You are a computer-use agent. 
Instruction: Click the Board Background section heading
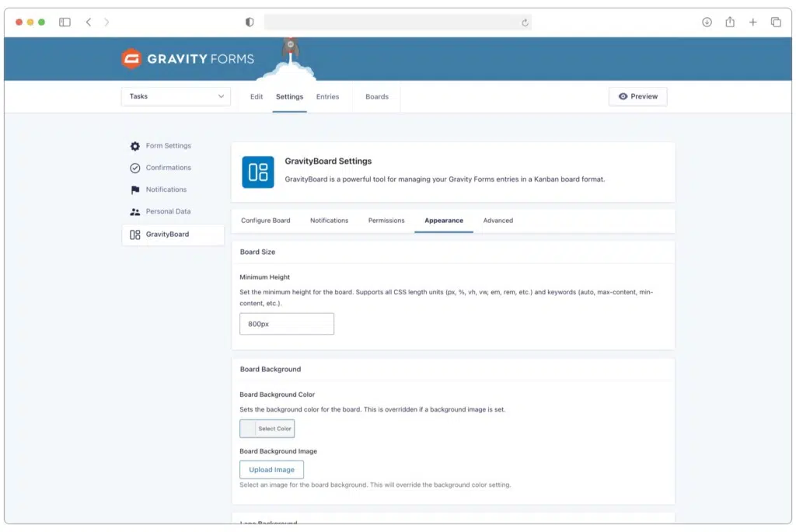(270, 369)
